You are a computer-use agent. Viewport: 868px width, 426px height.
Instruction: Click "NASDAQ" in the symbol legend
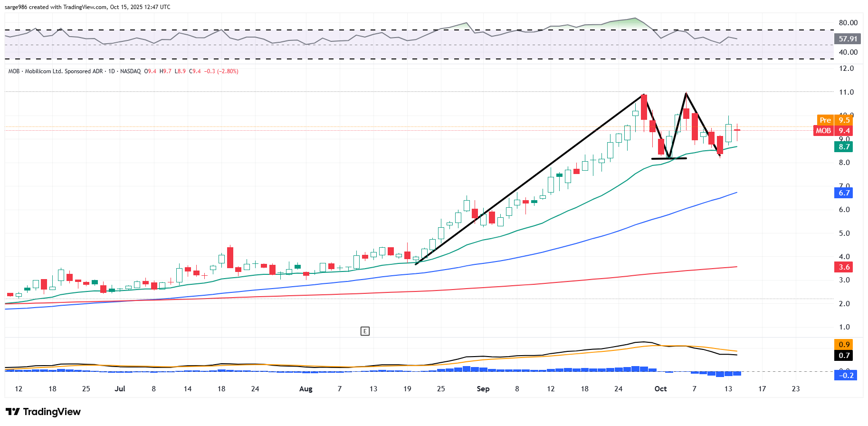[130, 71]
